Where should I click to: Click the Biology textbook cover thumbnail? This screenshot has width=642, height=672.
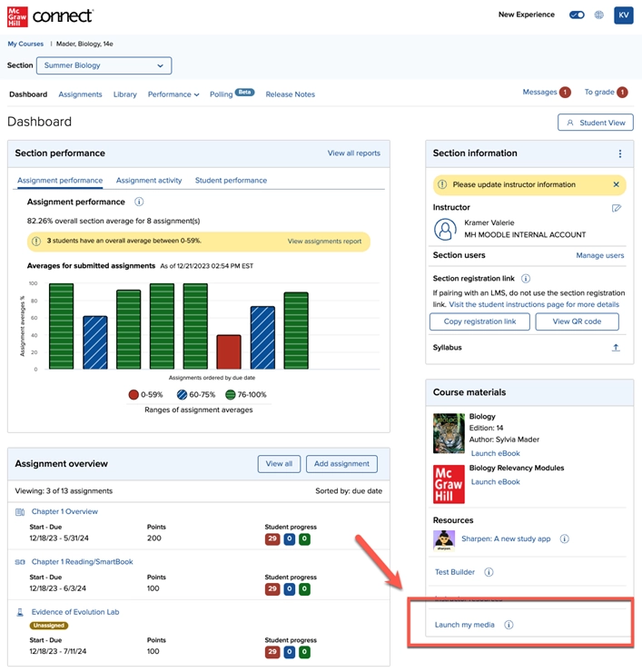tap(449, 433)
